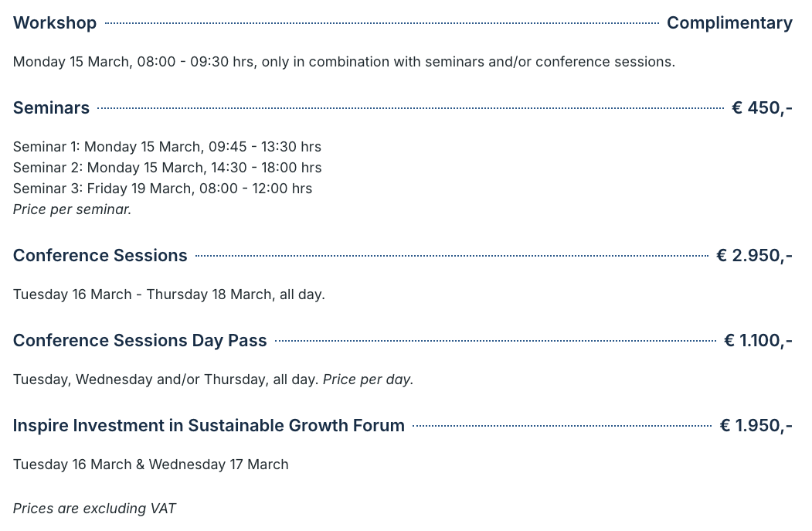Click the 'Price per day.' italic note
The width and height of the screenshot is (812, 531).
369,380
